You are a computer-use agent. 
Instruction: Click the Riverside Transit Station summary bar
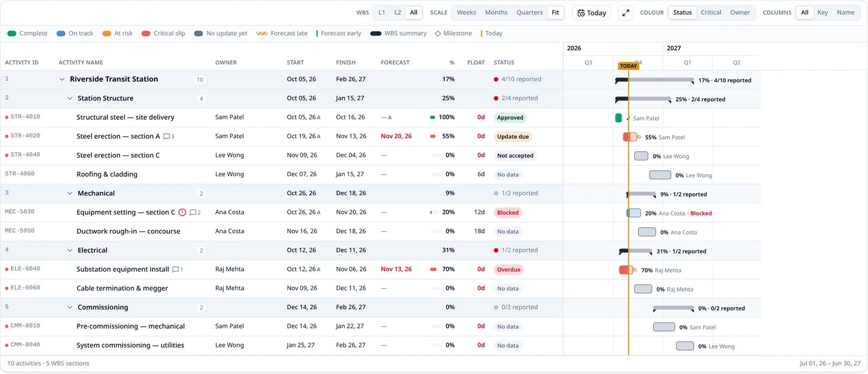(x=654, y=80)
